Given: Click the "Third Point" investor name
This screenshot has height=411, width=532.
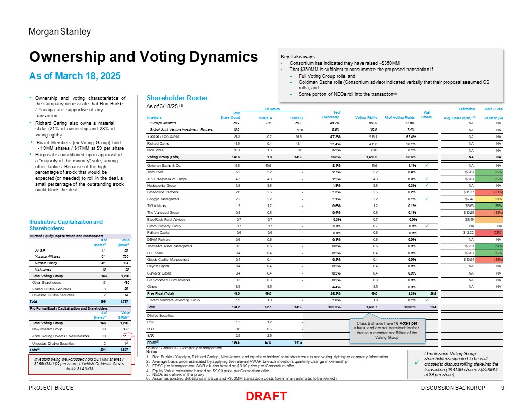Looking at the screenshot, I should pyautogui.click(x=155, y=172).
